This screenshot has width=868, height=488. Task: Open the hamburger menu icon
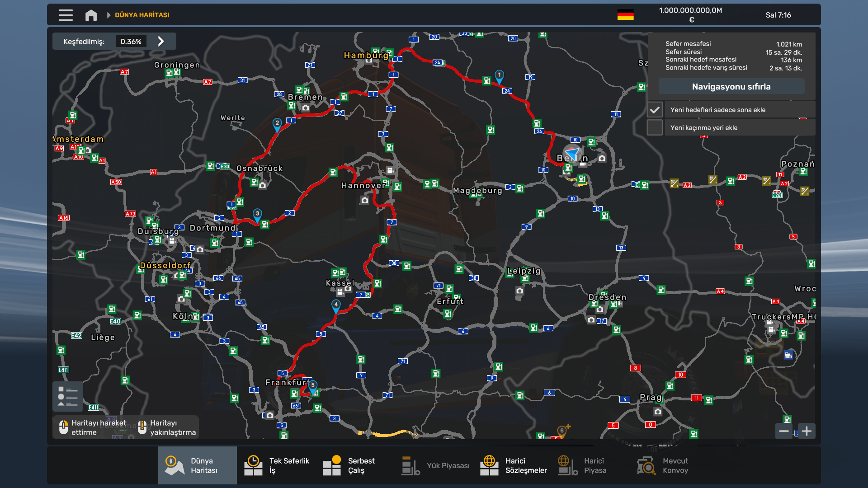point(66,15)
